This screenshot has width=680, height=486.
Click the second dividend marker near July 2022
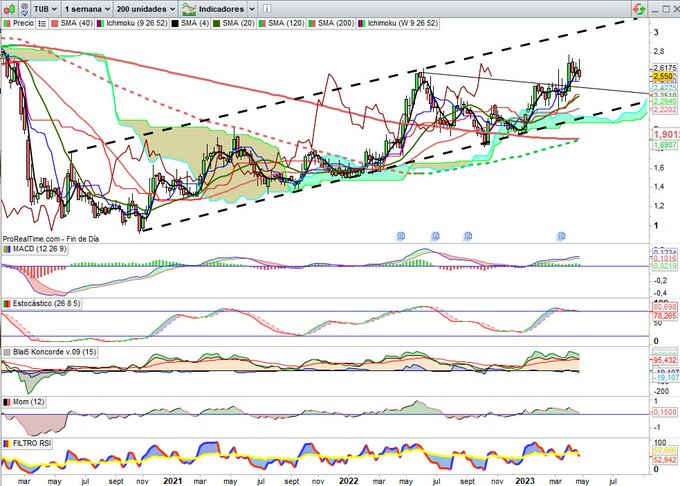tap(435, 236)
